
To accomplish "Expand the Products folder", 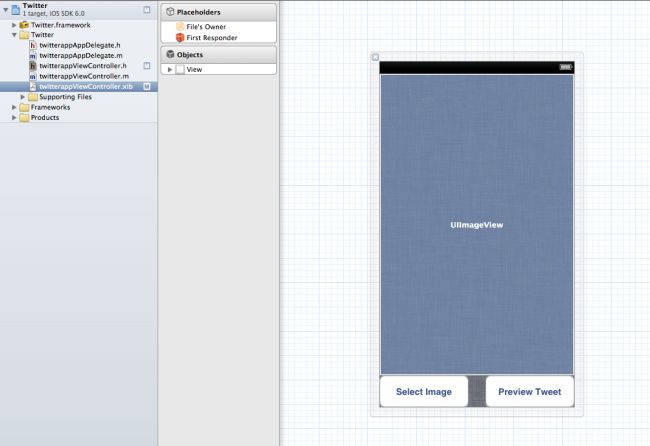I will click(x=14, y=118).
